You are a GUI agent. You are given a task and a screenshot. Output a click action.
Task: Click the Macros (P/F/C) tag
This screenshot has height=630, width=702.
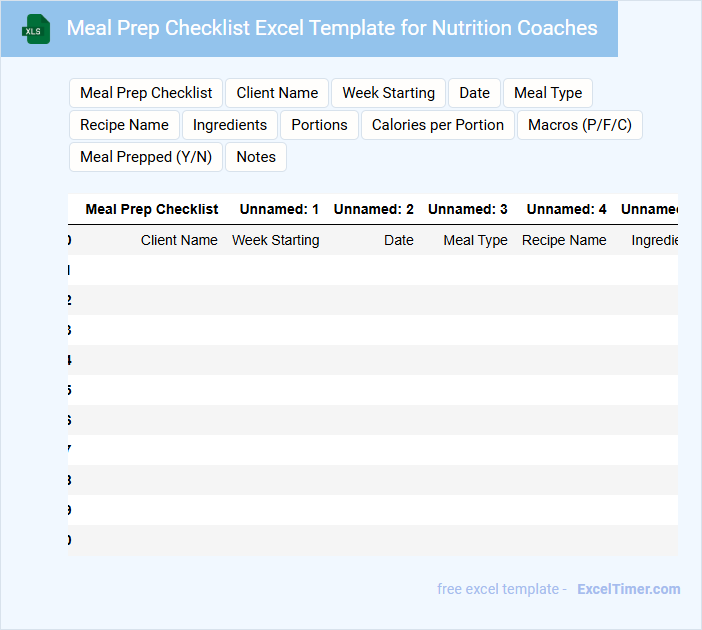click(580, 125)
